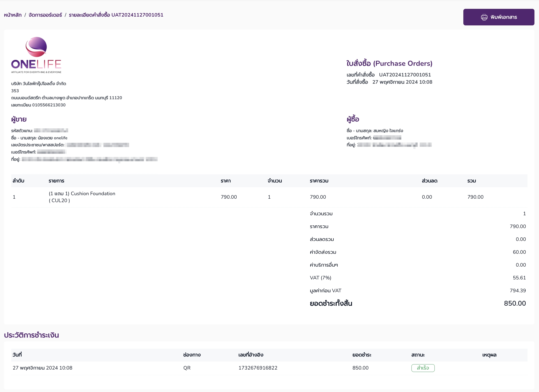Click the รายการ column header
Image resolution: width=539 pixels, height=392 pixels.
(x=56, y=181)
